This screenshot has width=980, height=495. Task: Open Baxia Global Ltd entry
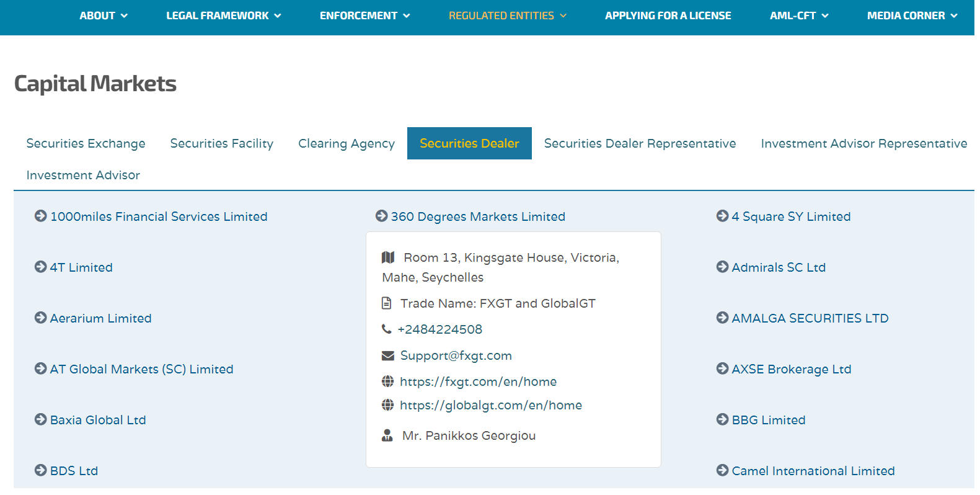pos(98,420)
